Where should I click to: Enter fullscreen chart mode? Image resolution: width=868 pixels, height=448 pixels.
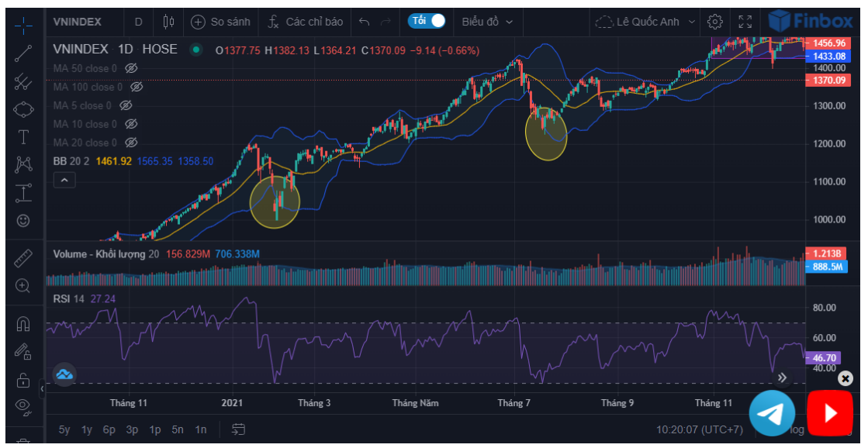tap(745, 22)
